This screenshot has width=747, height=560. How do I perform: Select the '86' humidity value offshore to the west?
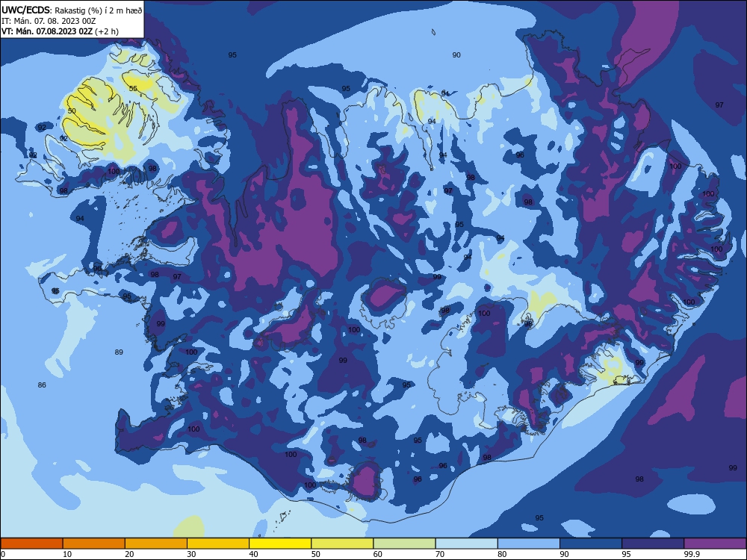coord(42,385)
